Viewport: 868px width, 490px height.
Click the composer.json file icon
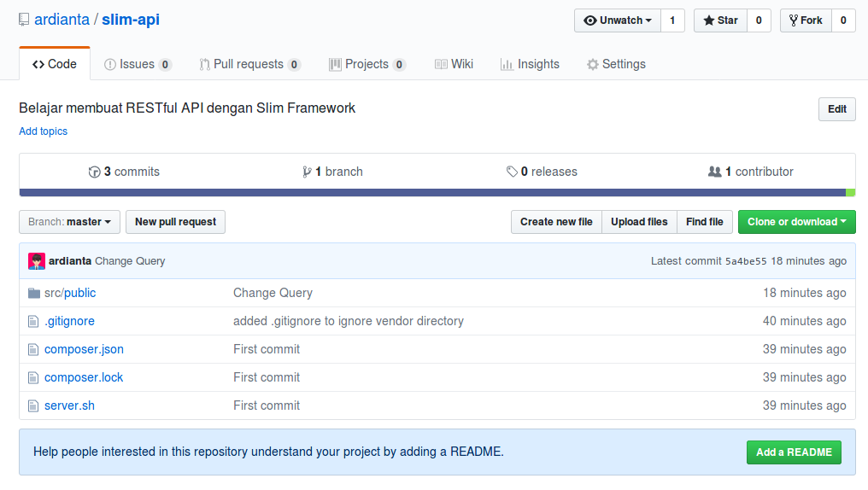(x=33, y=349)
